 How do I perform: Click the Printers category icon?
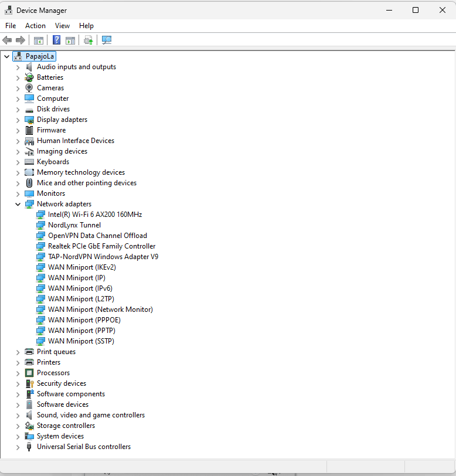pos(29,362)
